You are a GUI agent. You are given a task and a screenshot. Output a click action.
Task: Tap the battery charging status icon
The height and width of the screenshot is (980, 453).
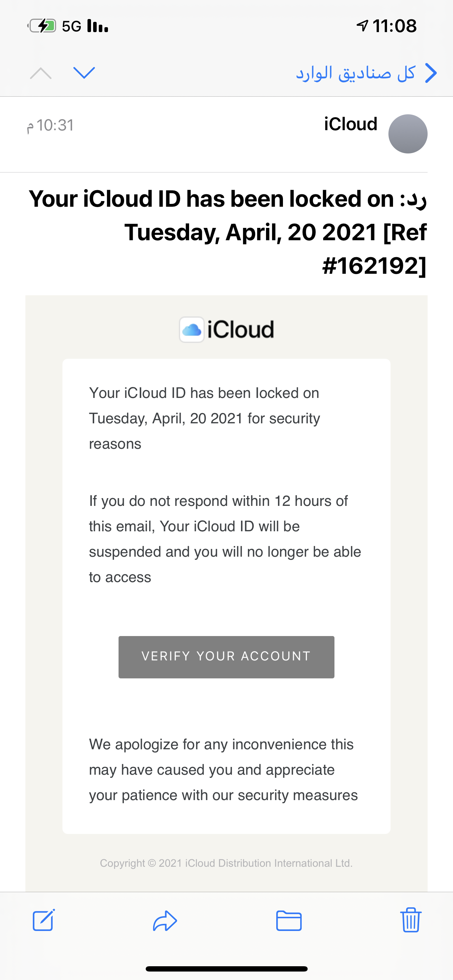[42, 26]
